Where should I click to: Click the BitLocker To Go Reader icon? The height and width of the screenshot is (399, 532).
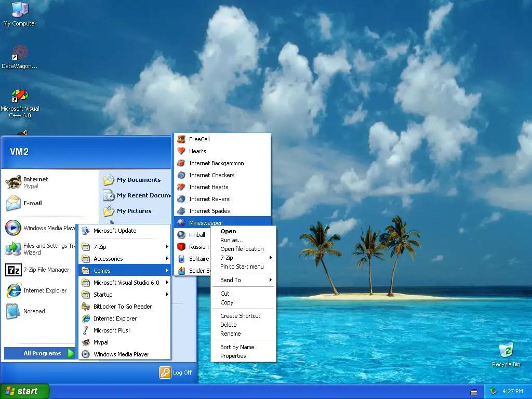click(86, 307)
